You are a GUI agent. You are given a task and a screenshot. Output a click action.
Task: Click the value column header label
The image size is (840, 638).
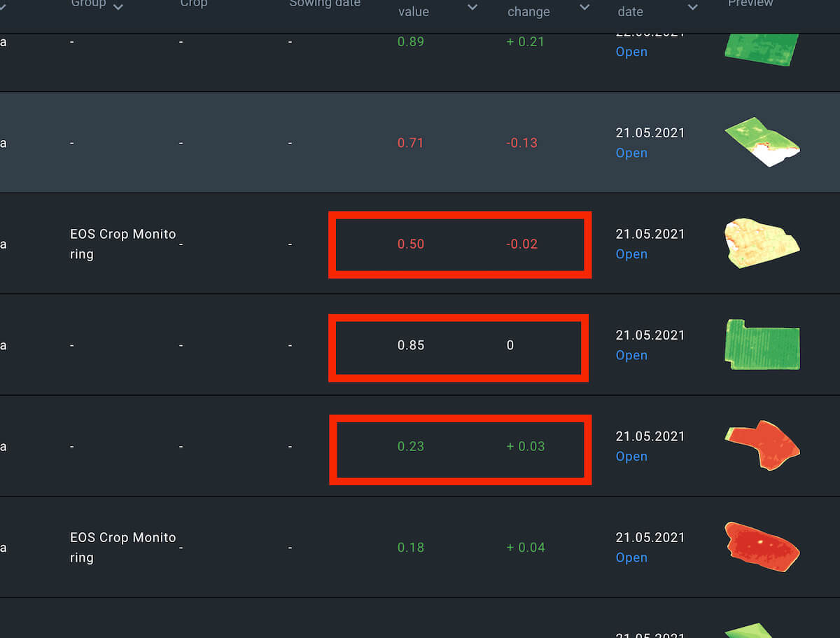[x=413, y=11]
